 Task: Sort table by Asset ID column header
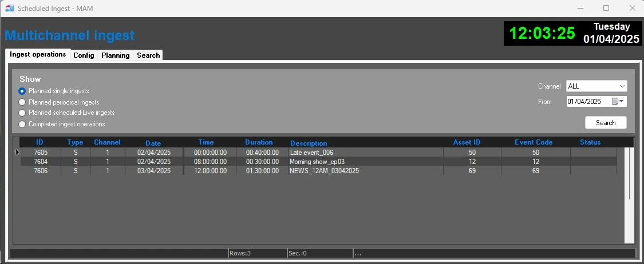(x=467, y=142)
